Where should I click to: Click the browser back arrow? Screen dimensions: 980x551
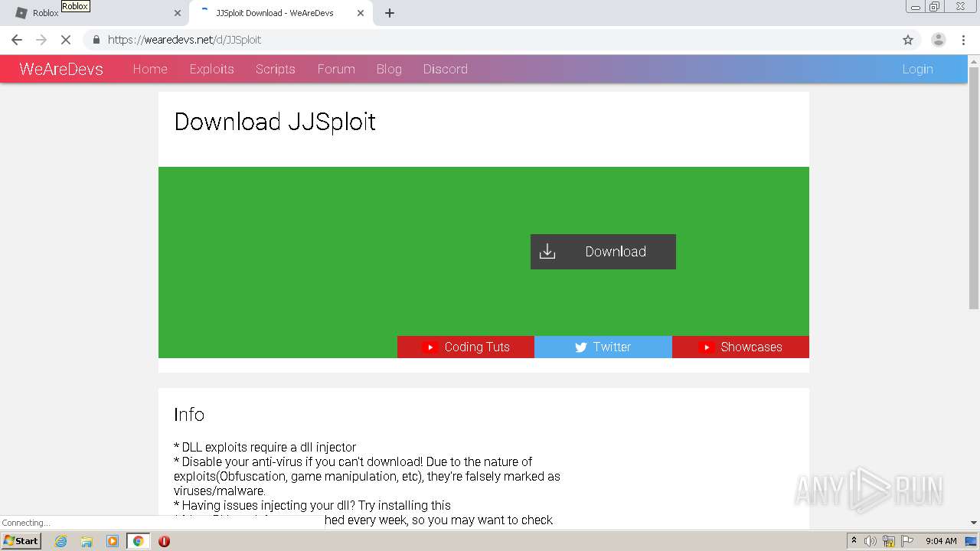(x=17, y=40)
